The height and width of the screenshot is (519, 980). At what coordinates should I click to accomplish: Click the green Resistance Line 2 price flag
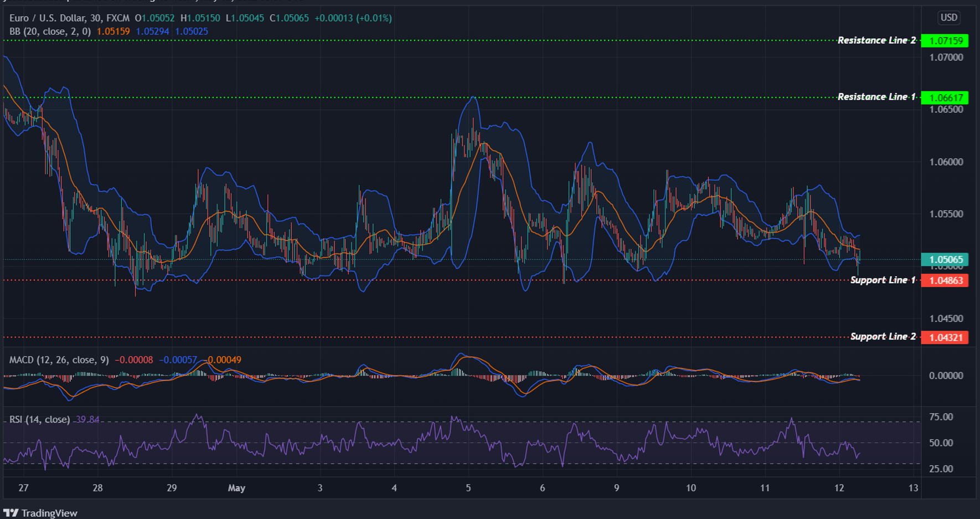coord(945,40)
